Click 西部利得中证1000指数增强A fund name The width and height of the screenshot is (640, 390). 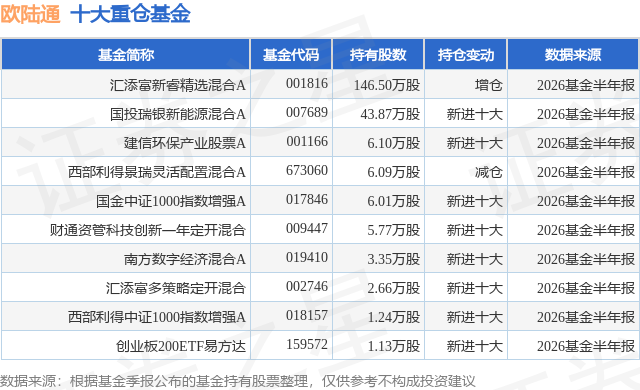[x=157, y=317]
